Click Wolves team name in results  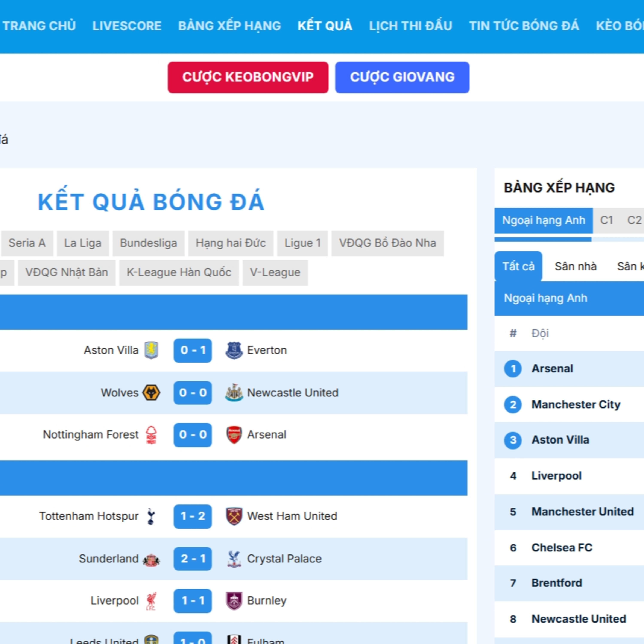(119, 393)
